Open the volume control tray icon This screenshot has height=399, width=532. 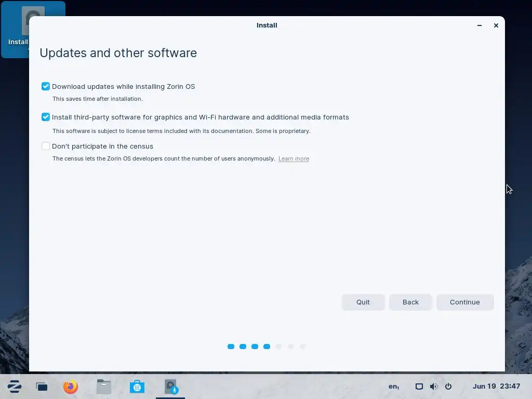(x=434, y=387)
